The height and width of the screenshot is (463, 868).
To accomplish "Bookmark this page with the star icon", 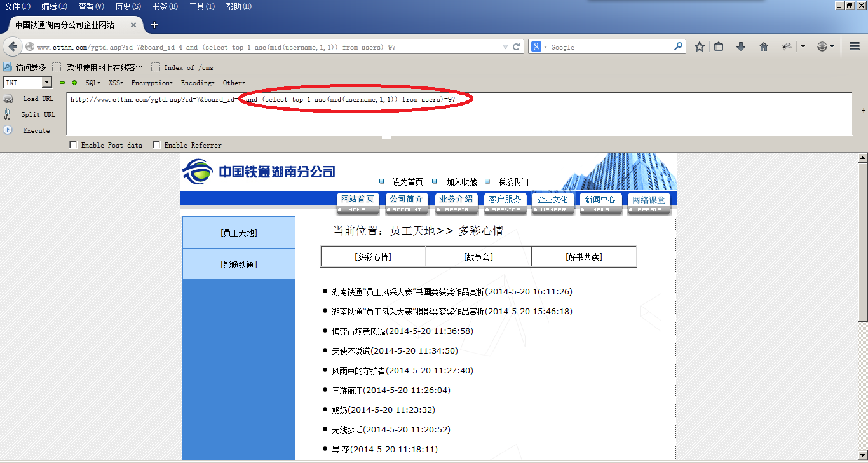I will [700, 46].
